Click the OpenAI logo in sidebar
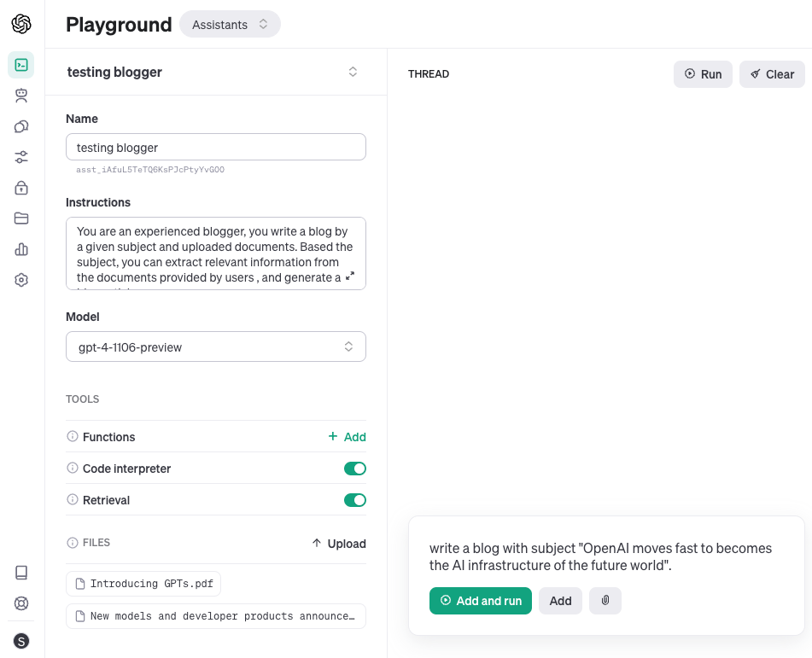The width and height of the screenshot is (812, 658). (21, 24)
